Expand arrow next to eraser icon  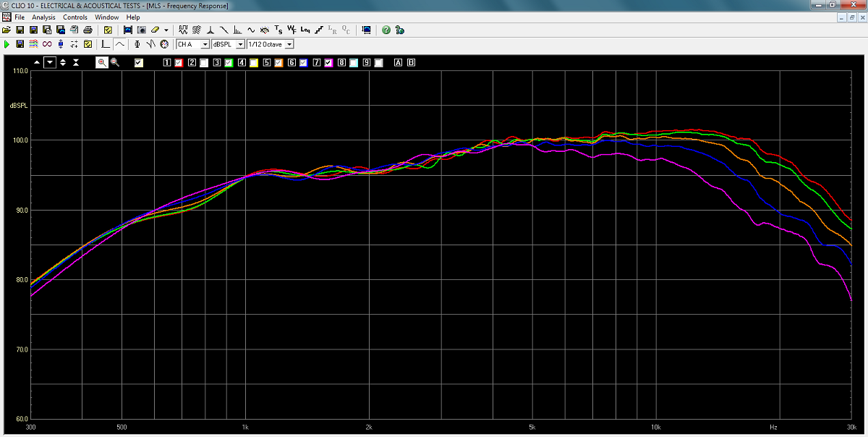(x=166, y=30)
